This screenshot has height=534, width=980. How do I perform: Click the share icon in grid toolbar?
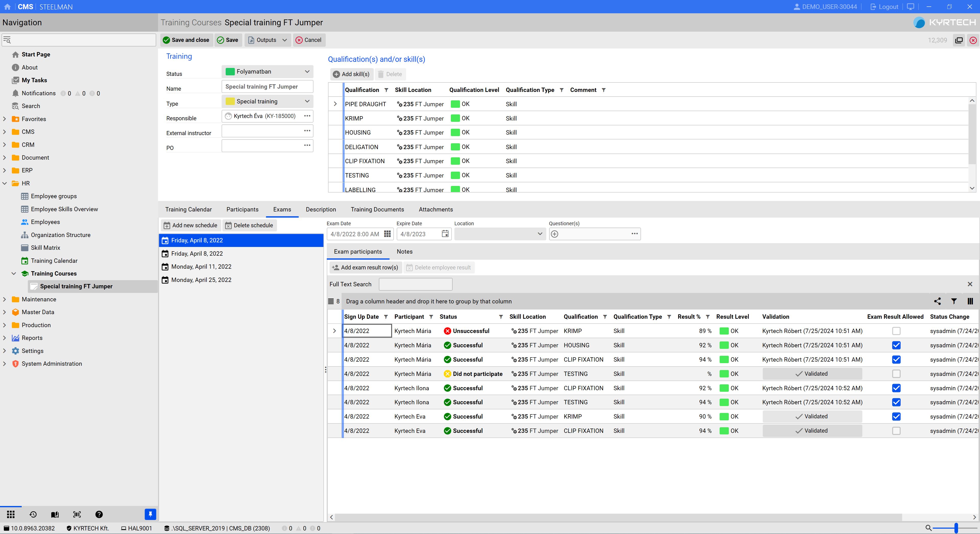pyautogui.click(x=937, y=301)
